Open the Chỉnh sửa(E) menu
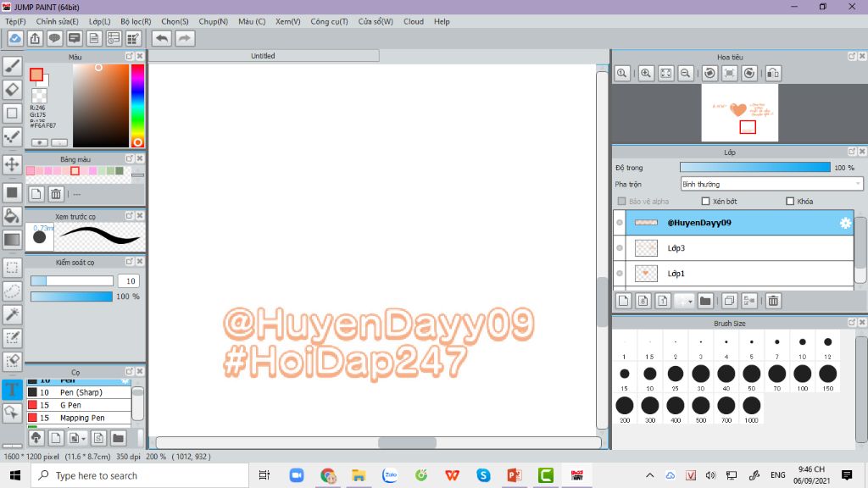The height and width of the screenshot is (488, 868). 57,21
